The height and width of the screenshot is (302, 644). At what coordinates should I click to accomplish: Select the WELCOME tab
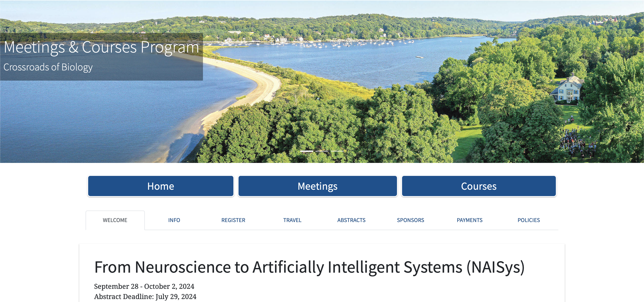click(115, 220)
